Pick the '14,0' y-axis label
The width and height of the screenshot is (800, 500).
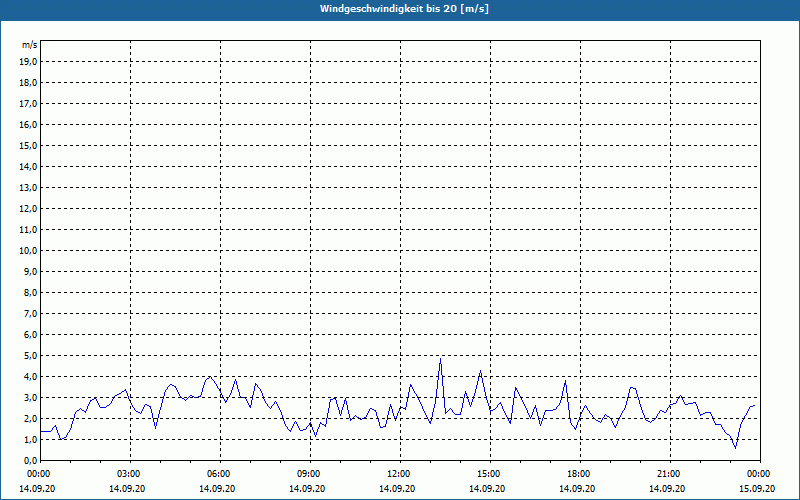[x=28, y=167]
